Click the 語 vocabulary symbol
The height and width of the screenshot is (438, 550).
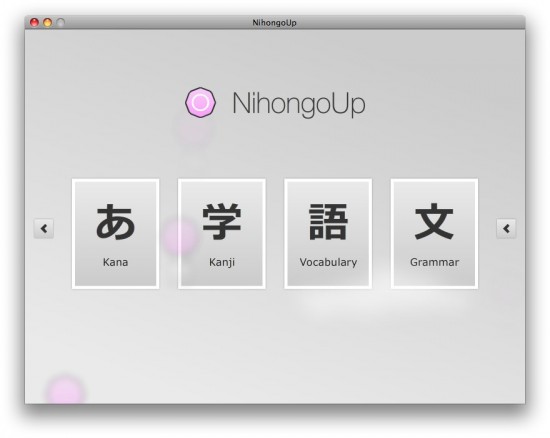pyautogui.click(x=328, y=222)
